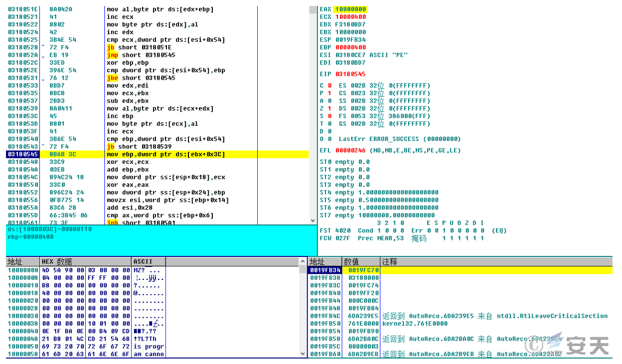Click the hex dump scroll-up arrow
622x364 pixels.
304,261
